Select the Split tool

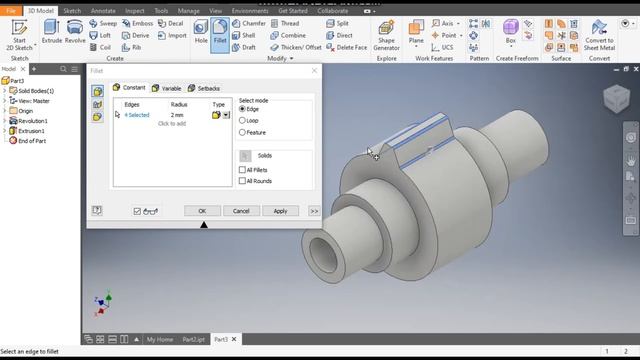click(x=338, y=23)
